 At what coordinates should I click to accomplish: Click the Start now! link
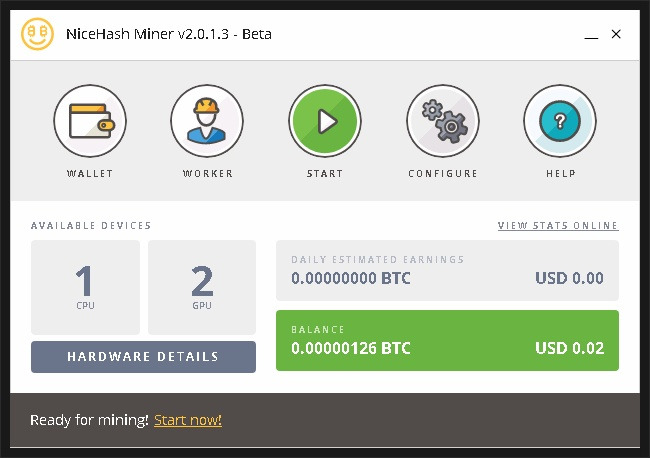coord(188,420)
